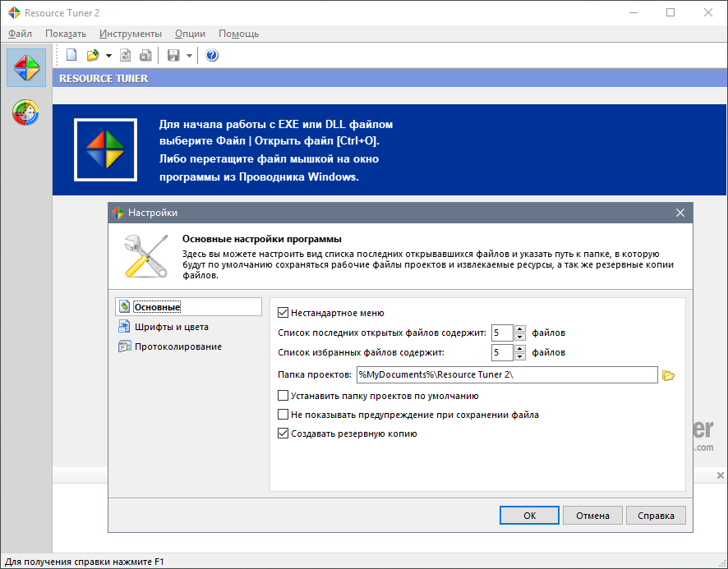728x569 pixels.
Task: Click the Отмена button
Action: coord(592,515)
